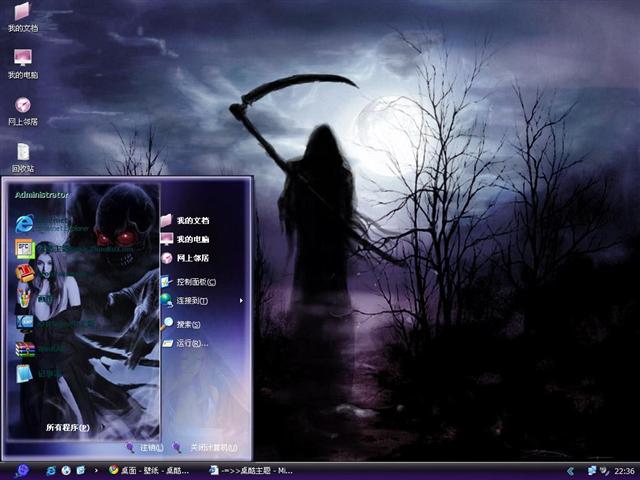Open Internet Explorer from the Start menu
The image size is (640, 480).
pyautogui.click(x=25, y=224)
